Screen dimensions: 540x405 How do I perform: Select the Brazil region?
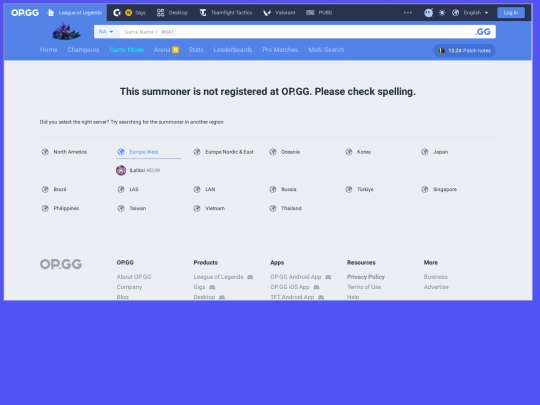click(54, 189)
